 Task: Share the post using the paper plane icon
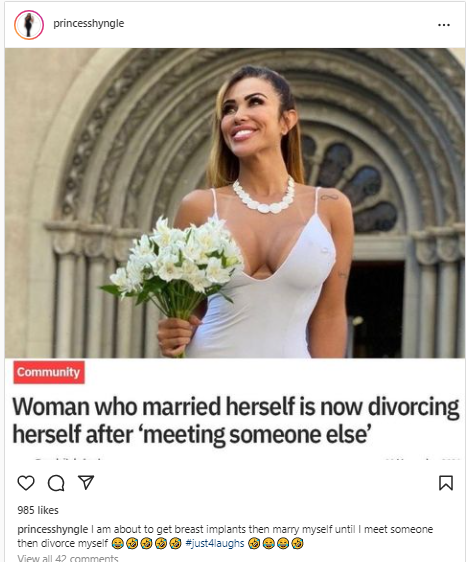click(x=86, y=482)
